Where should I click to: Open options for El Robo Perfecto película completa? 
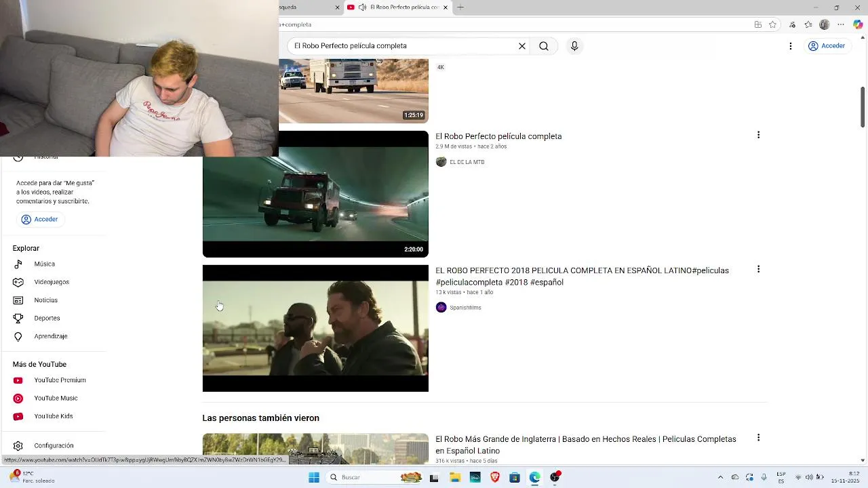coord(758,135)
